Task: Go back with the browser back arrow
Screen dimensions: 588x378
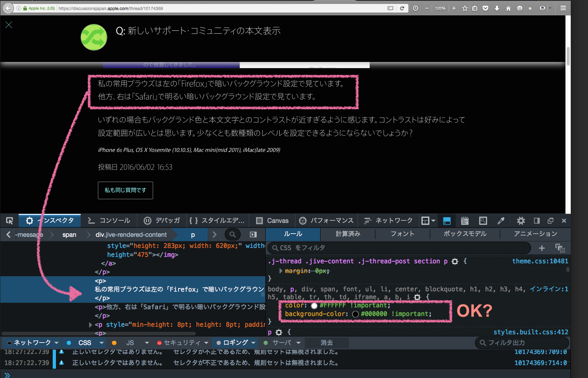Action: [8, 8]
